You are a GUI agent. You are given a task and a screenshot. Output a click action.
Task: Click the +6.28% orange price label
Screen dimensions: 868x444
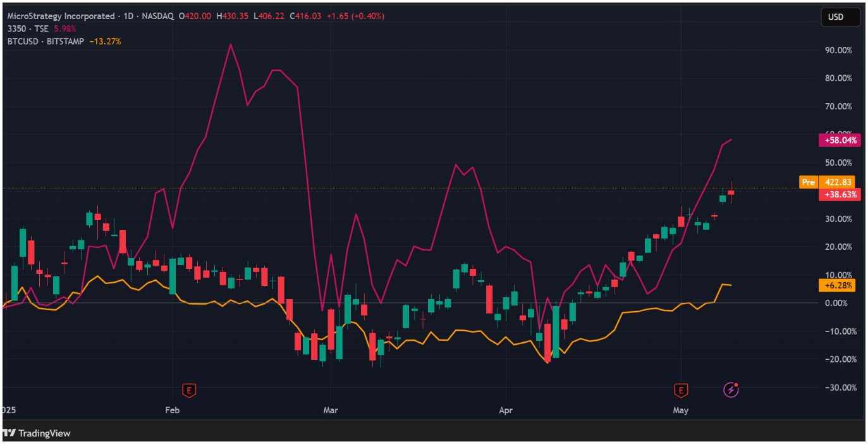pyautogui.click(x=840, y=286)
